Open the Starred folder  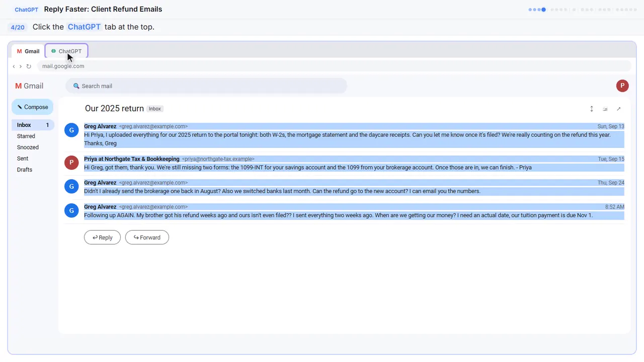coord(26,136)
